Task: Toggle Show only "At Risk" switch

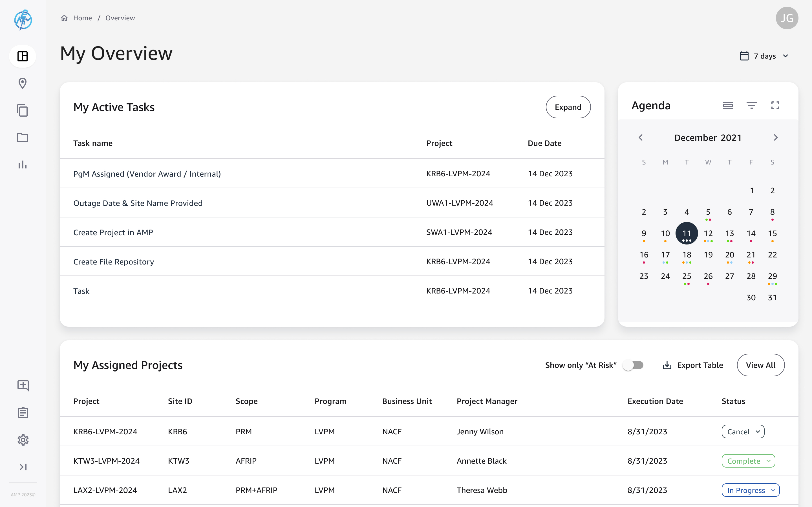Action: tap(633, 365)
